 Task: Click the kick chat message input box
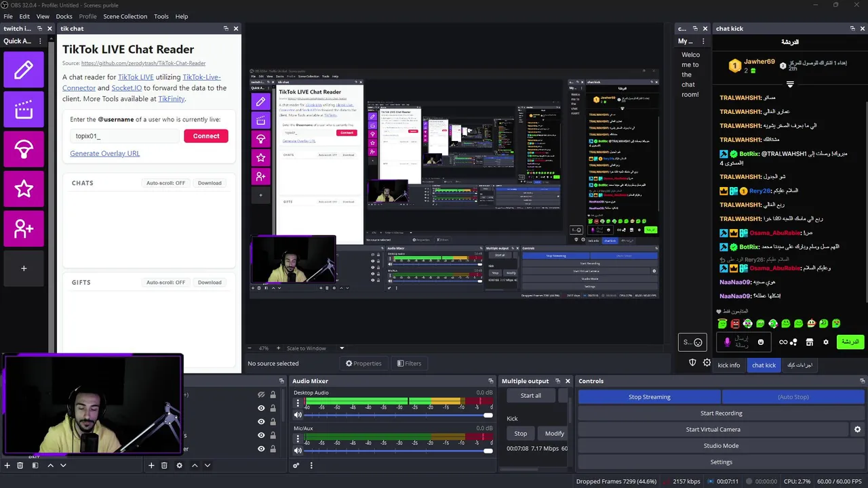pyautogui.click(x=743, y=342)
